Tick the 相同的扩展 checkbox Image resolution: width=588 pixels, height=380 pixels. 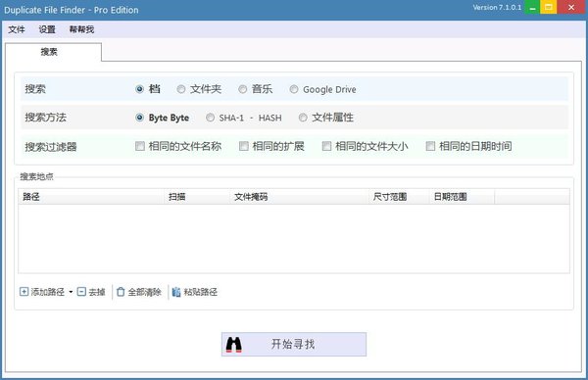click(244, 146)
